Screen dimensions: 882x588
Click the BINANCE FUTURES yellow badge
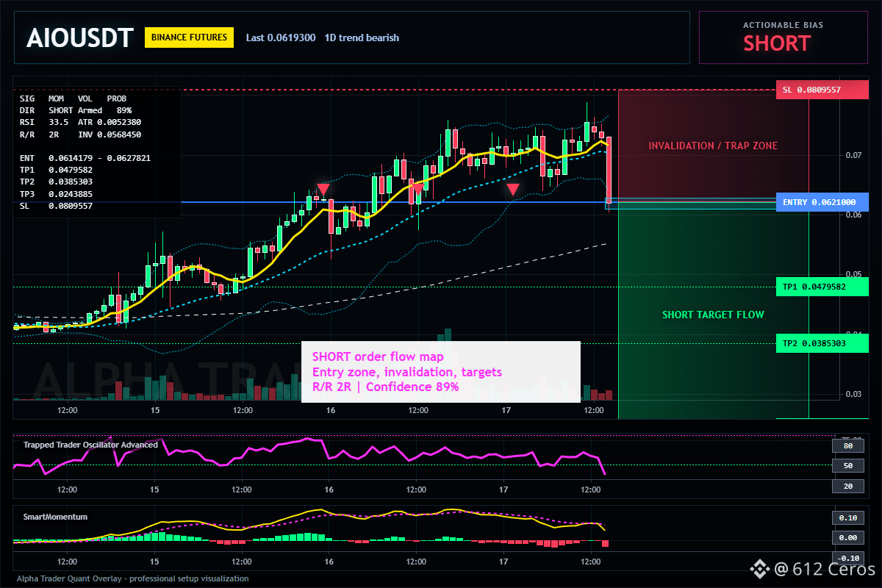190,37
